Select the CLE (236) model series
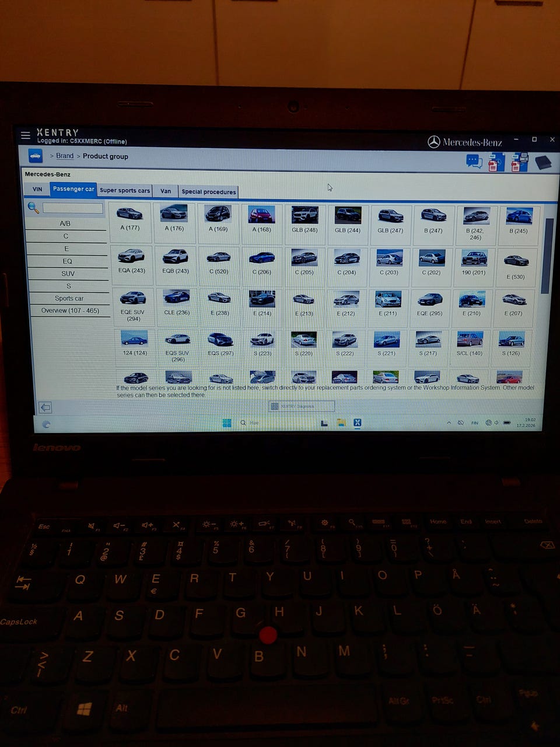This screenshot has height=747, width=560. [x=177, y=306]
